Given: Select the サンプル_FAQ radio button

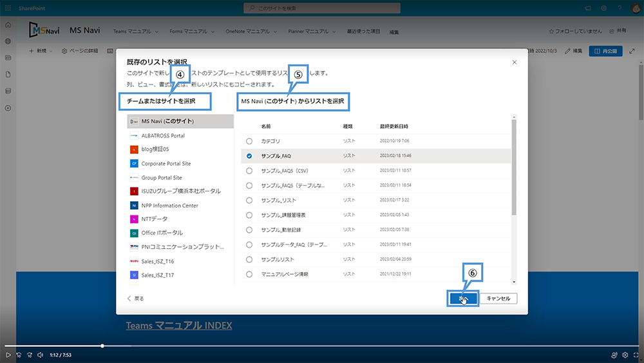Looking at the screenshot, I should (249, 156).
